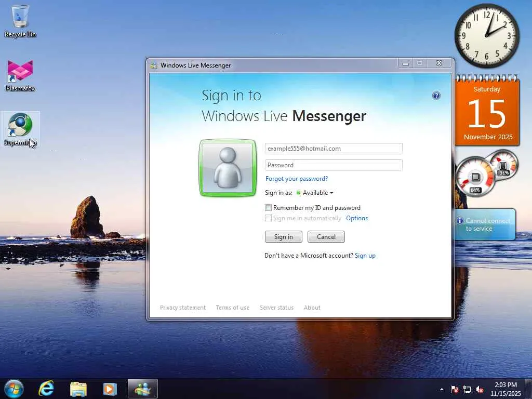Screen dimensions: 532x399
Task: Click the muted volume speaker tray icon
Action: (480, 389)
